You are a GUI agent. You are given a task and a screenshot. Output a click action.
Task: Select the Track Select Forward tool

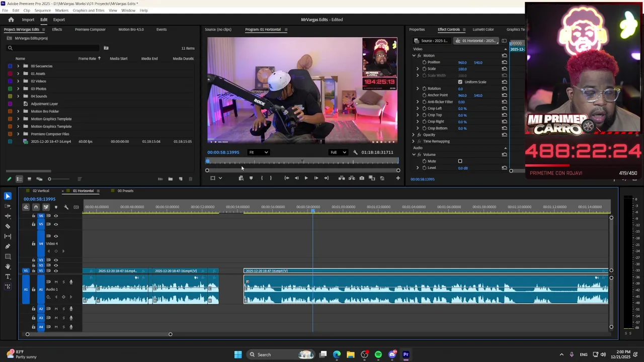tap(8, 206)
